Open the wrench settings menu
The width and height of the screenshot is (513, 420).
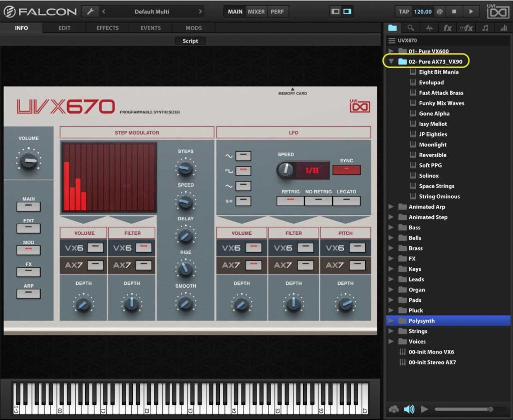click(x=90, y=12)
